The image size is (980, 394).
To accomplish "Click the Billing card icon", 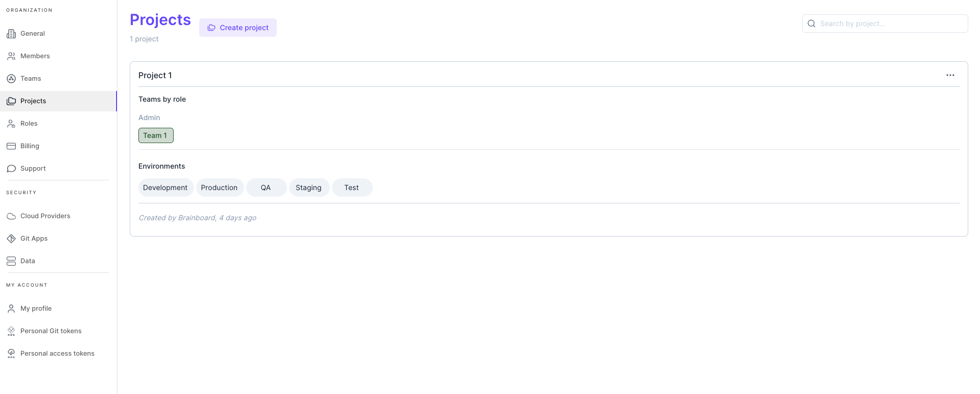I will coord(11,146).
